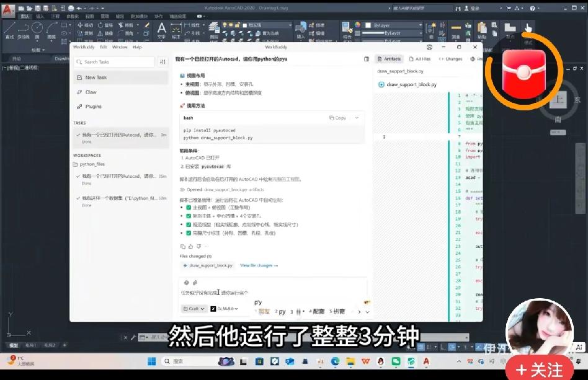Open the Craft mode dropdown in the WorkBuddy chat input
This screenshot has width=588, height=380.
point(194,309)
